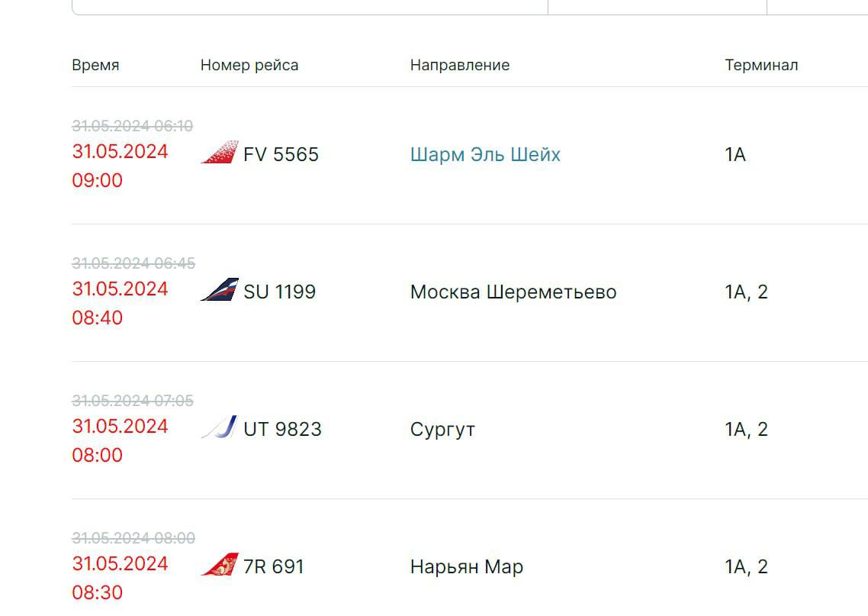Click the Yamal airline logo for 7R 691
This screenshot has height=616, width=868.
click(220, 565)
